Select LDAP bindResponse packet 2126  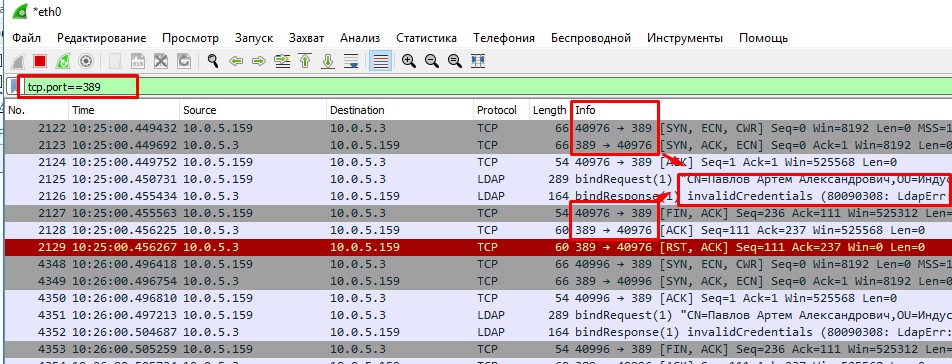pyautogui.click(x=478, y=196)
